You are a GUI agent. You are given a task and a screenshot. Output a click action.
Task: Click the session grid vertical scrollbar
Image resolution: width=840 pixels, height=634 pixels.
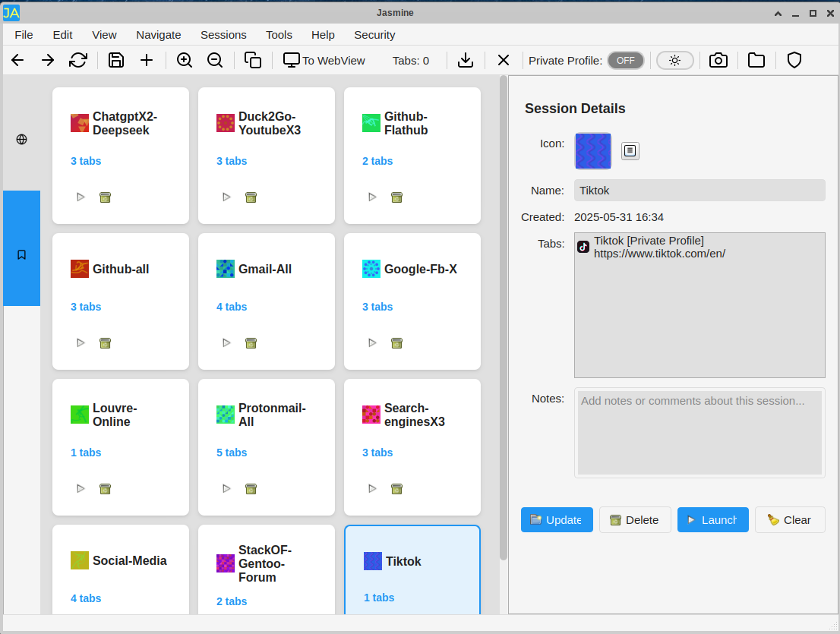pos(503,318)
